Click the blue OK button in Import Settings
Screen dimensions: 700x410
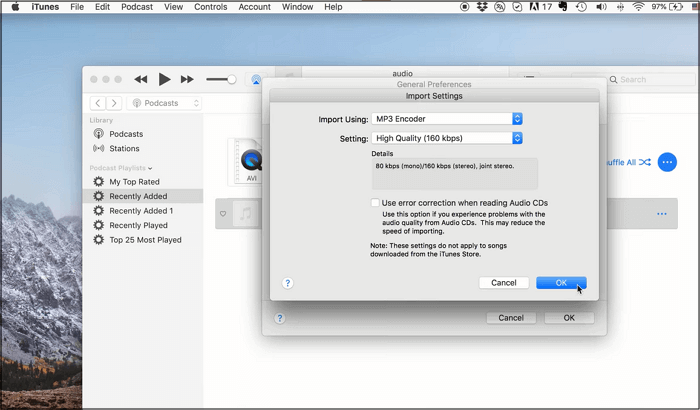561,283
